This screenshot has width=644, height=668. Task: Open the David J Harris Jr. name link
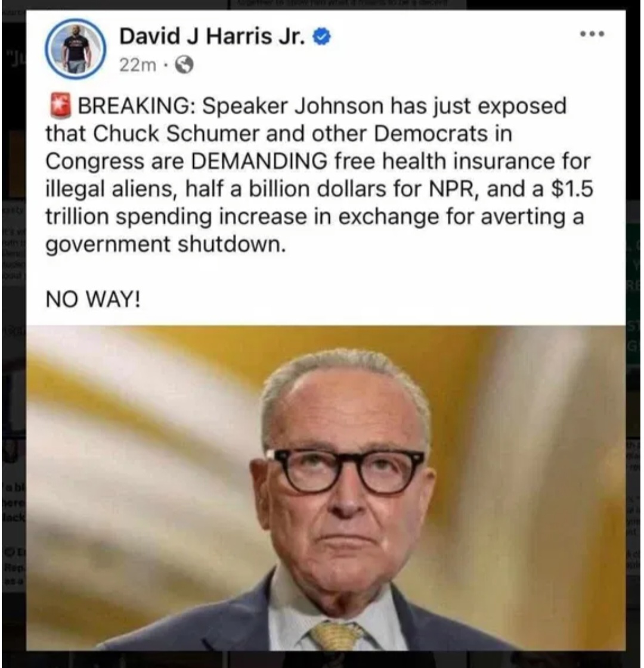(212, 36)
